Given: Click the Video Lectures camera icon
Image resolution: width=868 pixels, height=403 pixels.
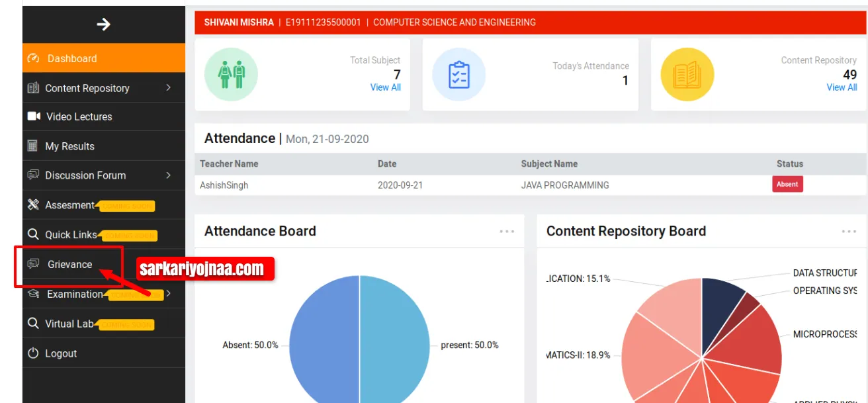Looking at the screenshot, I should [34, 116].
